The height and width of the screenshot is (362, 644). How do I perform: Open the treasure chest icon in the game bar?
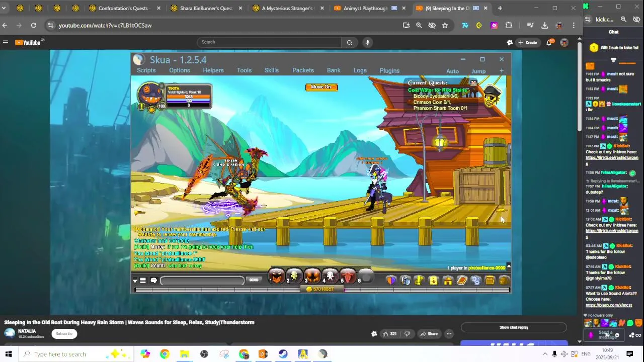pyautogui.click(x=490, y=280)
